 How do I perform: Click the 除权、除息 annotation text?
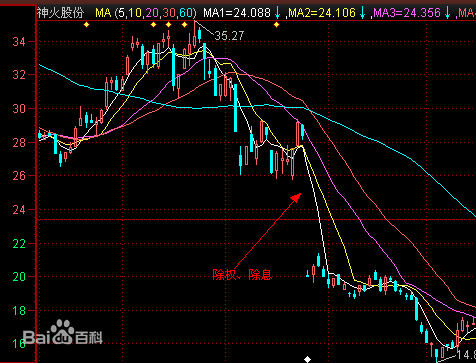(x=242, y=275)
